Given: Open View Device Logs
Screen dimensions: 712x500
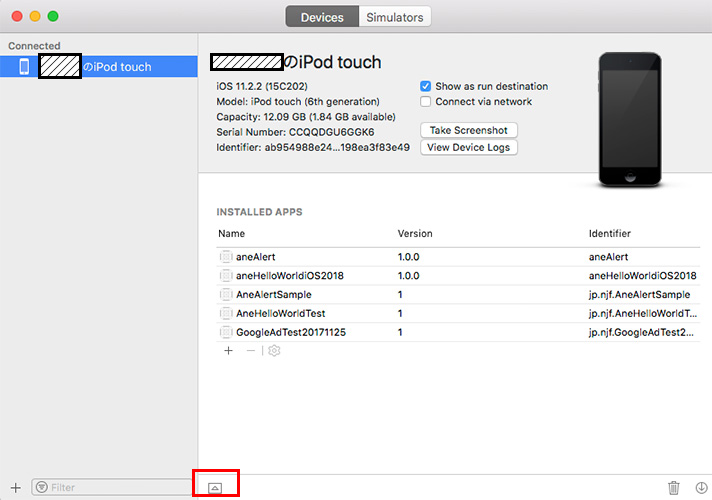Looking at the screenshot, I should click(469, 148).
